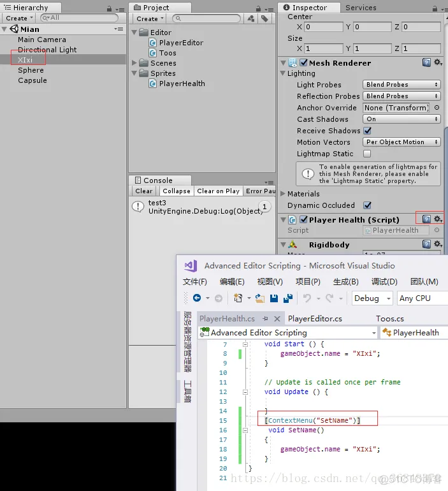Click Visual Studio navigate forward button
Viewport: 448px width, 491px height.
[x=219, y=298]
